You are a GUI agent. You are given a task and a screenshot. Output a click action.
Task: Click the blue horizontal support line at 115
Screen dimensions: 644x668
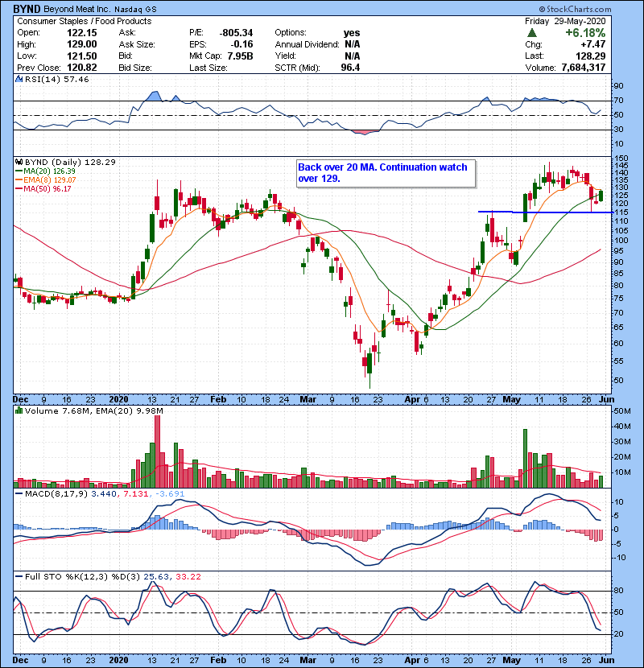tap(545, 212)
